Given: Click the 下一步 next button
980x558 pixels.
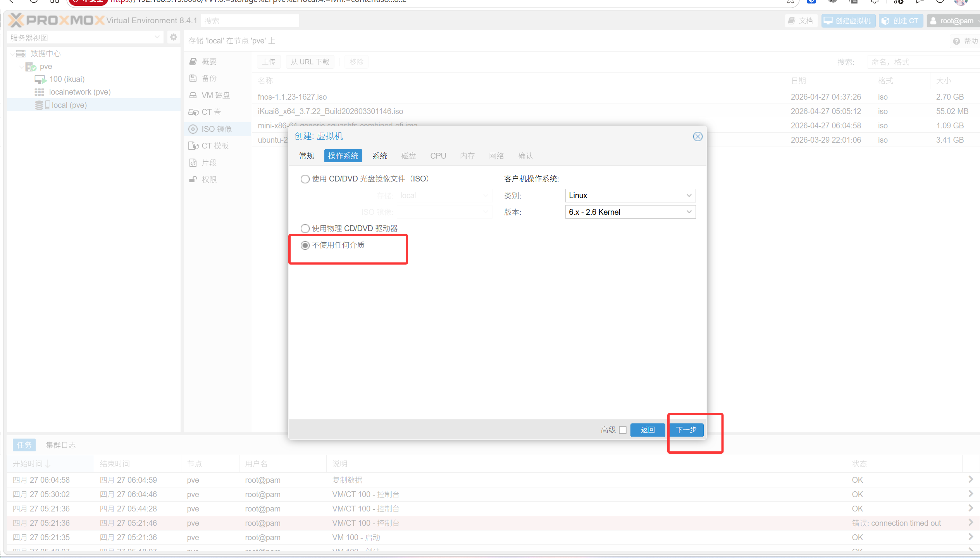Looking at the screenshot, I should [x=686, y=430].
